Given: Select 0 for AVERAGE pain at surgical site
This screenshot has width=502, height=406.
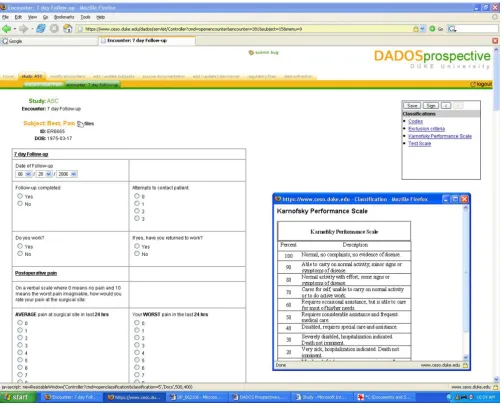Looking at the screenshot, I should pos(20,323).
